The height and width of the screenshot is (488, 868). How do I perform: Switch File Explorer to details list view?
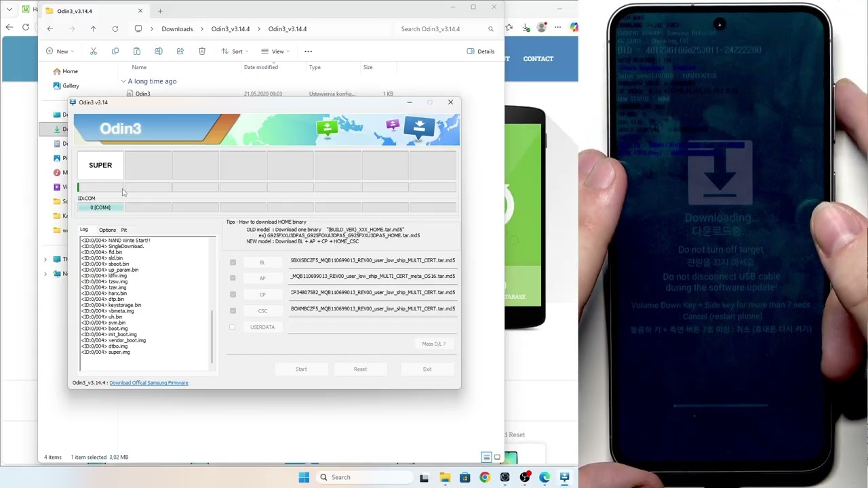point(486,457)
